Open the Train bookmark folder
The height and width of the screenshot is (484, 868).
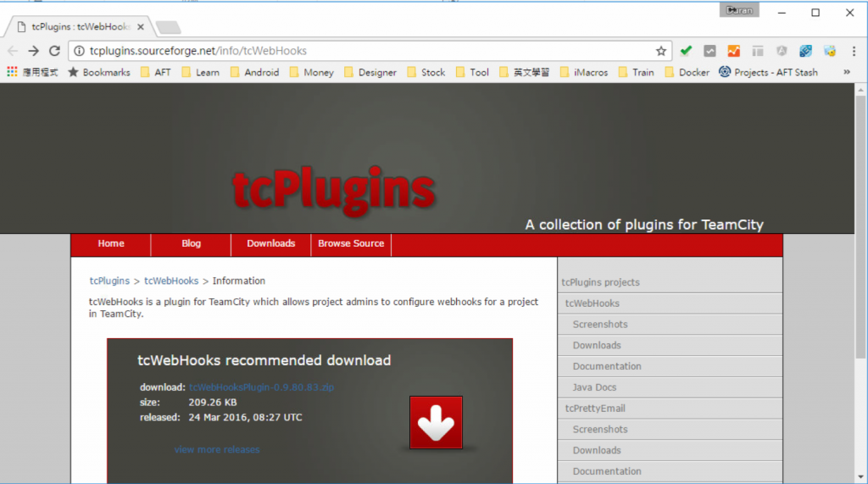click(636, 73)
